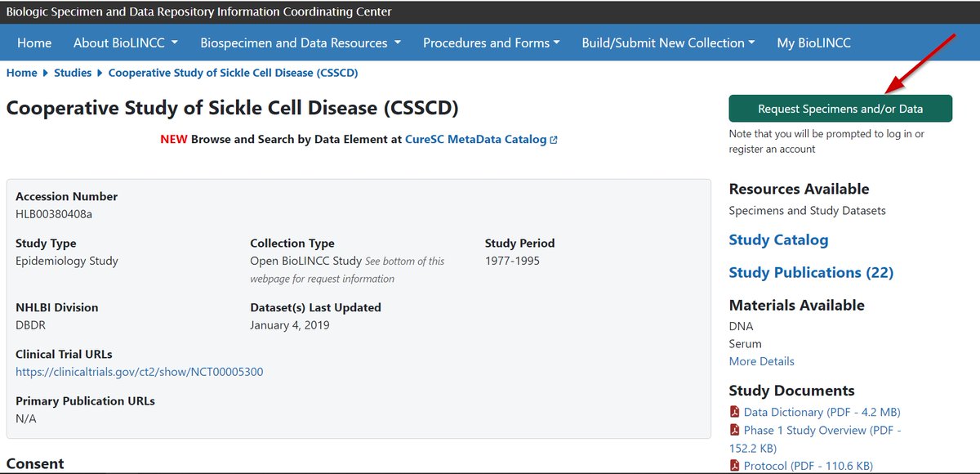Click More Details under Materials Available
980x474 pixels.
point(761,361)
